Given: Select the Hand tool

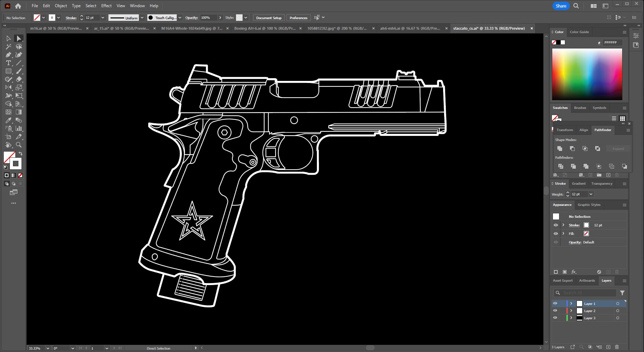Looking at the screenshot, I should (8, 145).
